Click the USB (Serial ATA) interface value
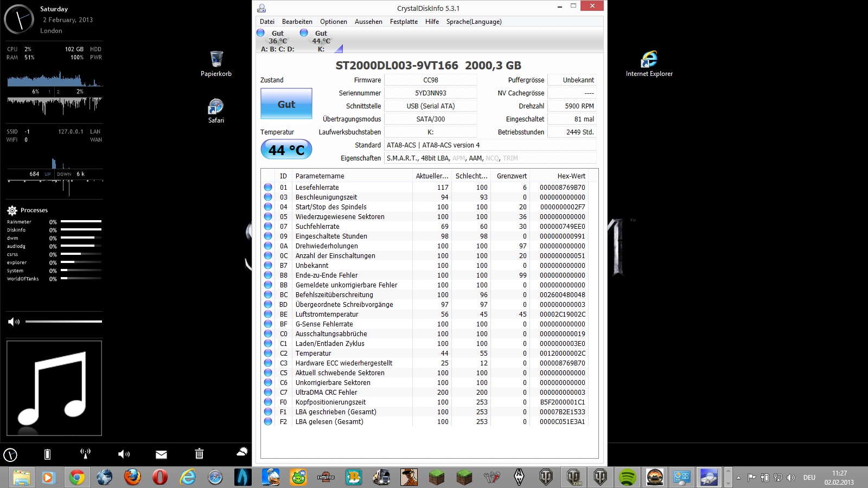This screenshot has width=868, height=488. point(431,106)
